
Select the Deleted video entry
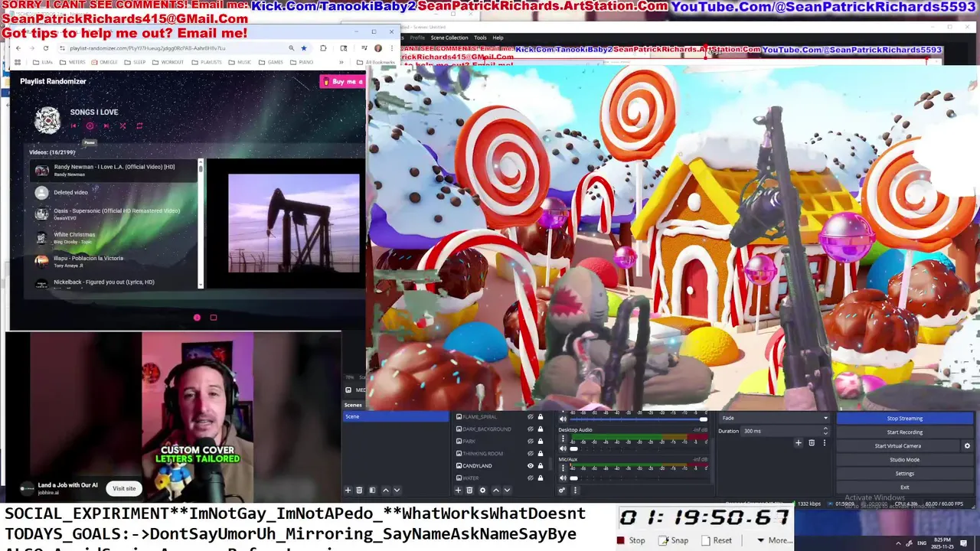(x=115, y=192)
